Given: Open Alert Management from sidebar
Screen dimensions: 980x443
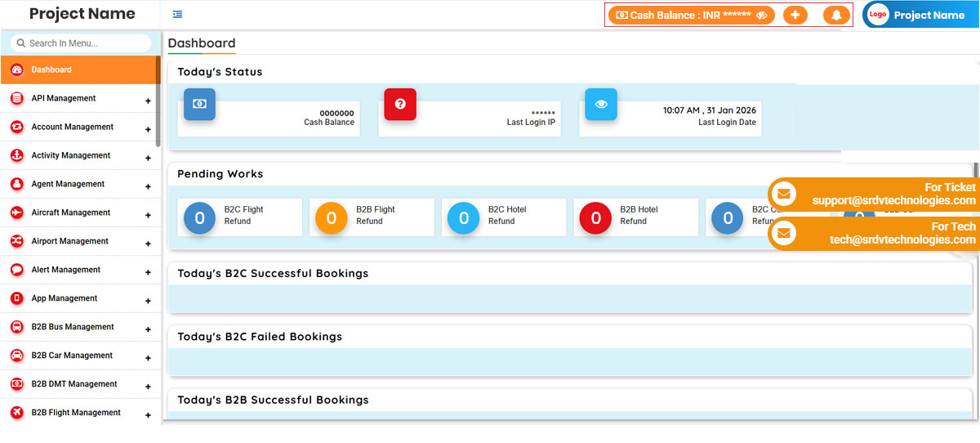Looking at the screenshot, I should [x=65, y=270].
